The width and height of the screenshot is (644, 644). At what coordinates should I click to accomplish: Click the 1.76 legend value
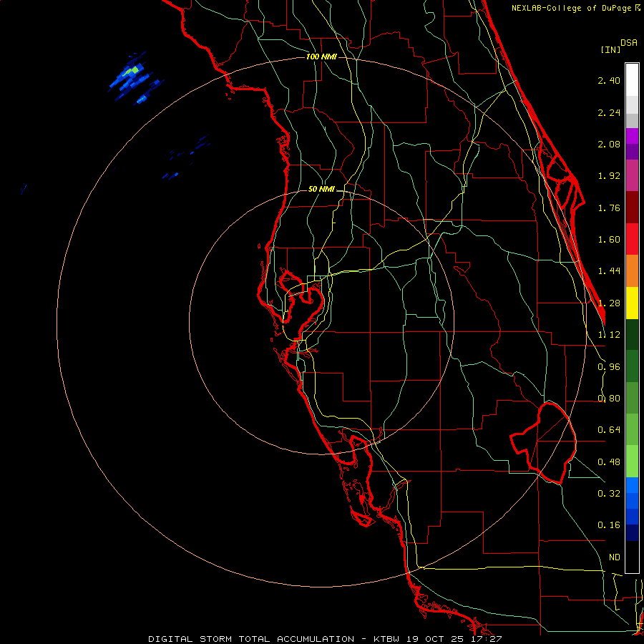[609, 208]
